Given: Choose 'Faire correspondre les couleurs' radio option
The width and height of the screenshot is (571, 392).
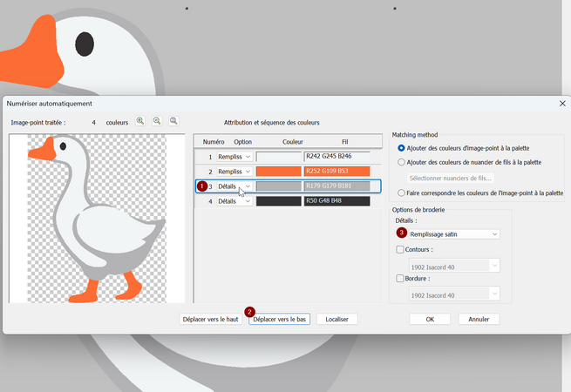Looking at the screenshot, I should (x=401, y=193).
